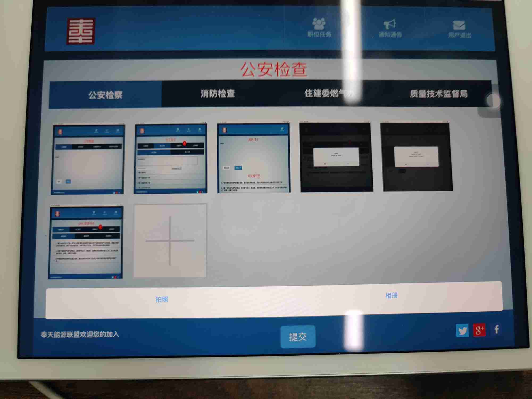
Task: Open first uploaded screenshot thumbnail
Action: (88, 159)
